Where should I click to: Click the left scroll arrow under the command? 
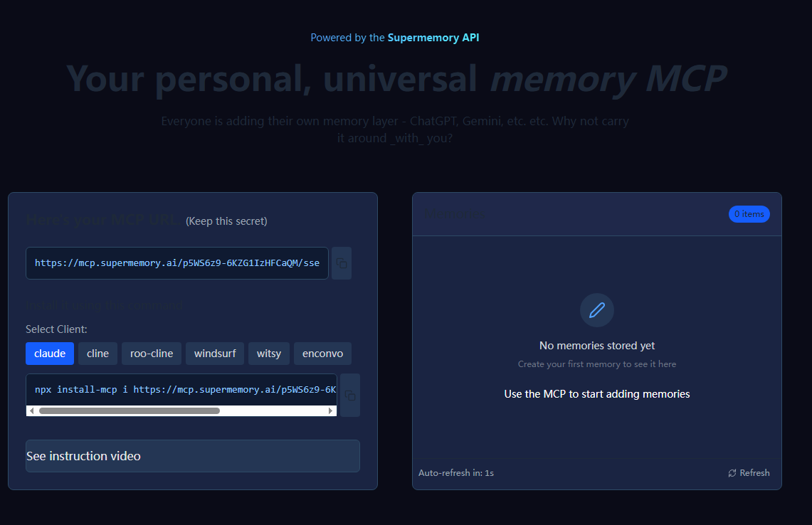(31, 410)
